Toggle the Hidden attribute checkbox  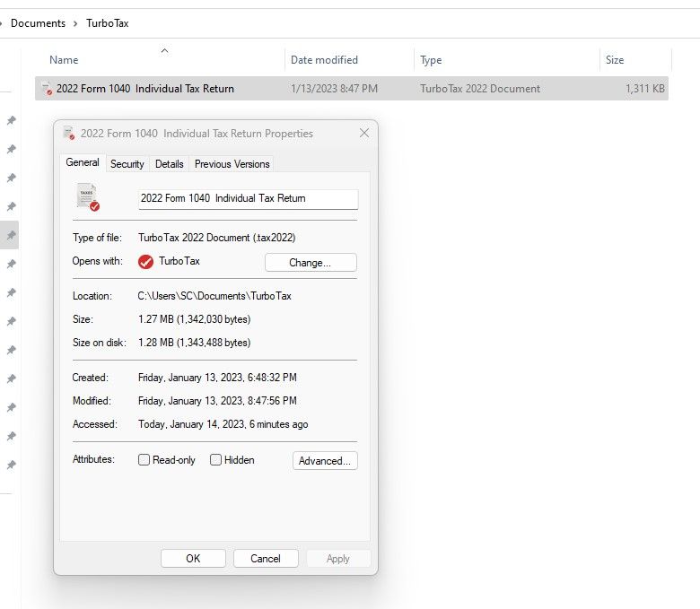216,460
